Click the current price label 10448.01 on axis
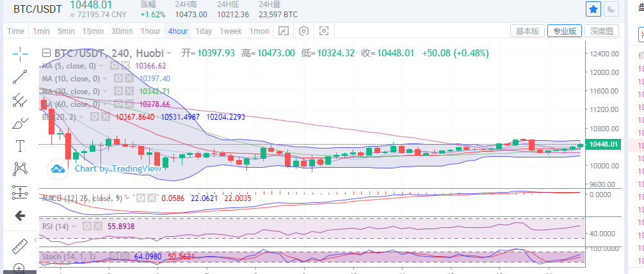 (603, 144)
